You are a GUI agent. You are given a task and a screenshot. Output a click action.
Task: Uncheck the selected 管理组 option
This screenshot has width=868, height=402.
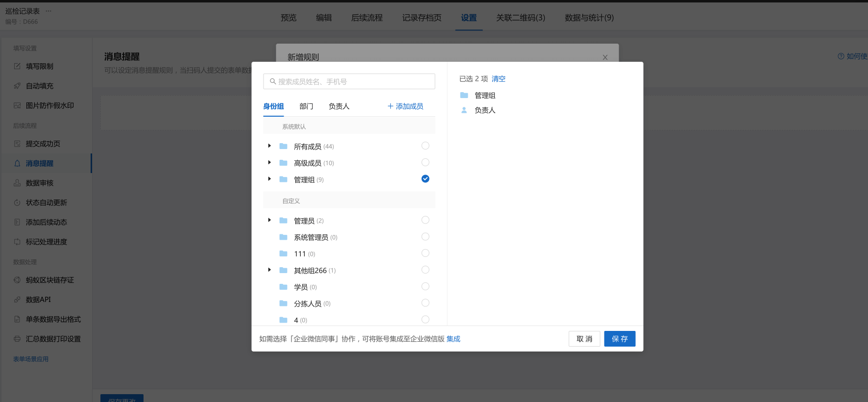(x=425, y=179)
